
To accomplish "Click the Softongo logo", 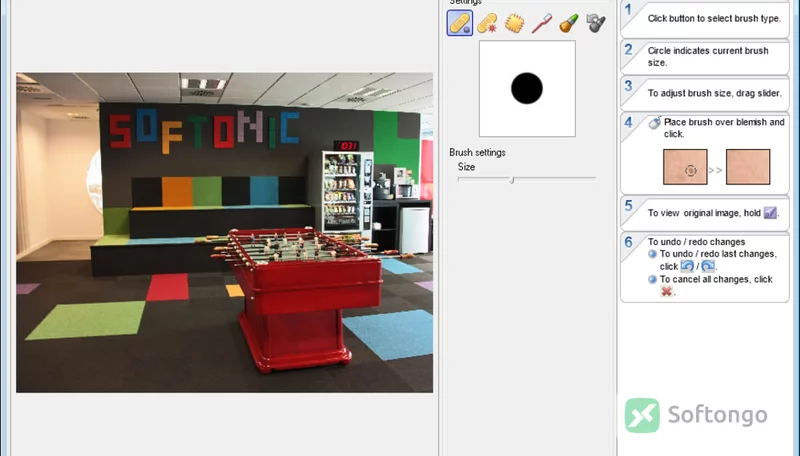I will click(696, 415).
